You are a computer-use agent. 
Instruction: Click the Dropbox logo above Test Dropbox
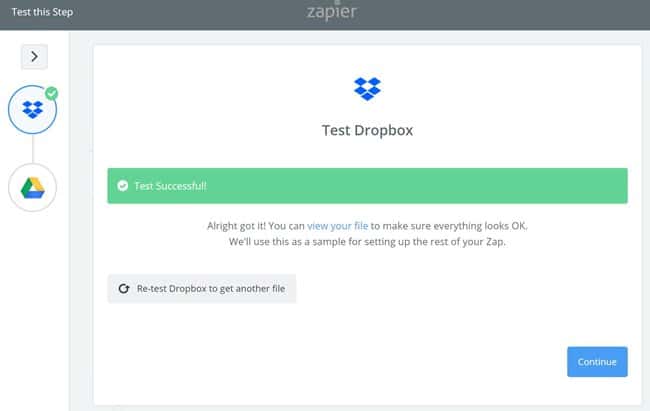368,88
